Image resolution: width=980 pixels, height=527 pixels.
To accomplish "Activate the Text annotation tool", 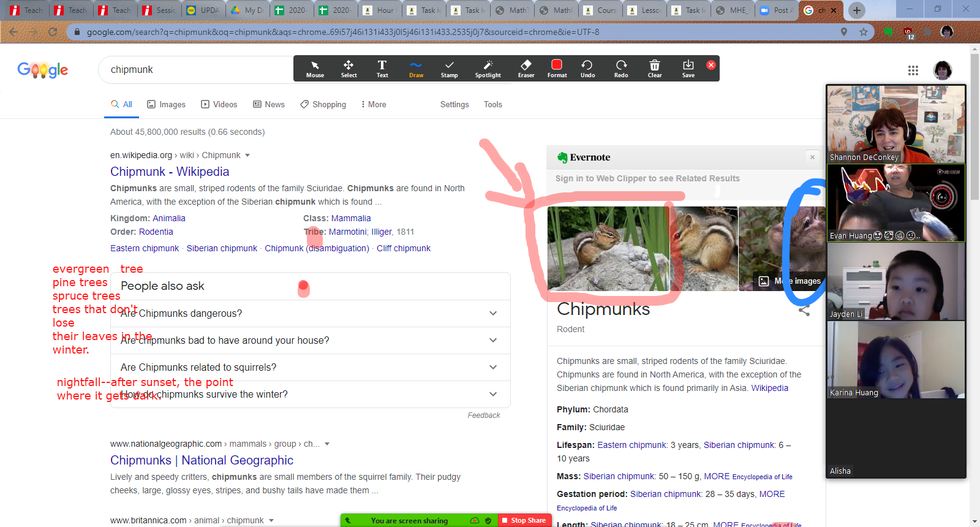I will (x=382, y=69).
